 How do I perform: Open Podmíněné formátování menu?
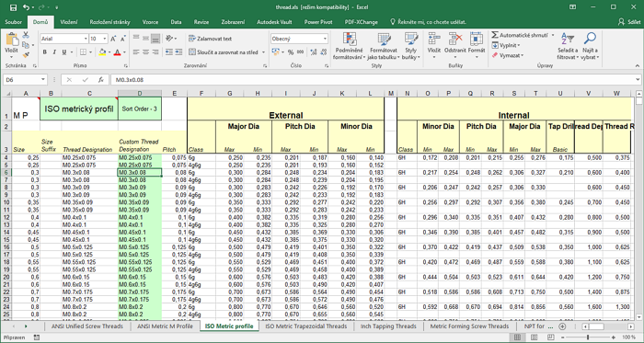(349, 46)
